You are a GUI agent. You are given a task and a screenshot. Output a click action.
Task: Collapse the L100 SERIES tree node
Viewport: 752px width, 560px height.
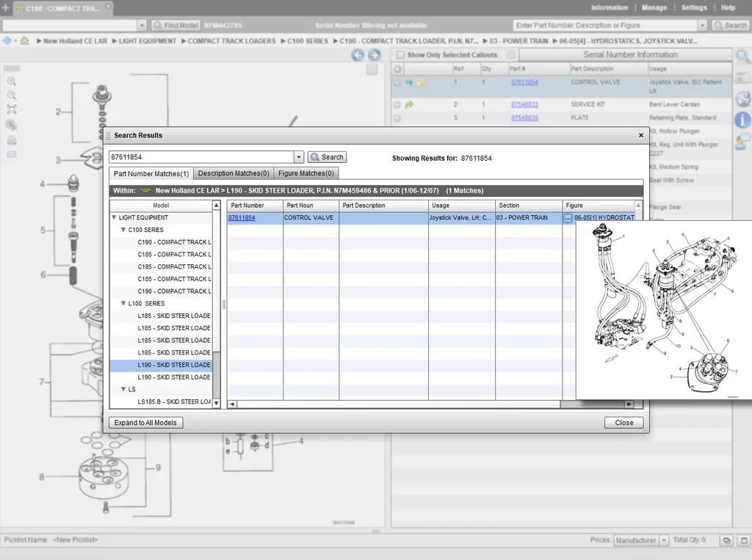123,304
